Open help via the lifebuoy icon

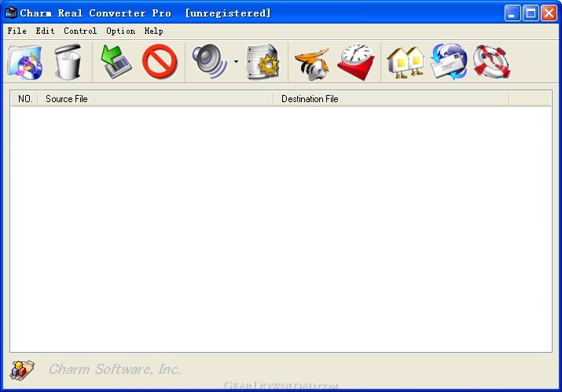click(x=491, y=61)
